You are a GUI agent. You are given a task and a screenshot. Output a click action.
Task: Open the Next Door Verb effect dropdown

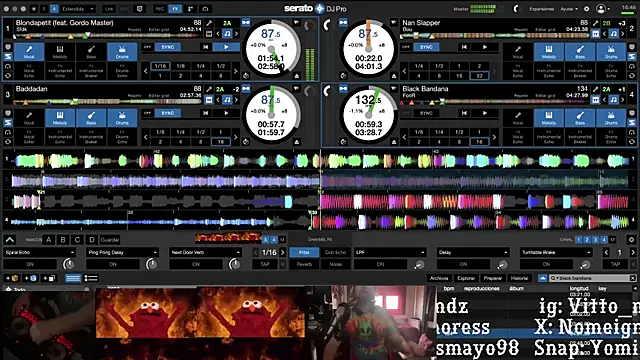[x=205, y=253]
